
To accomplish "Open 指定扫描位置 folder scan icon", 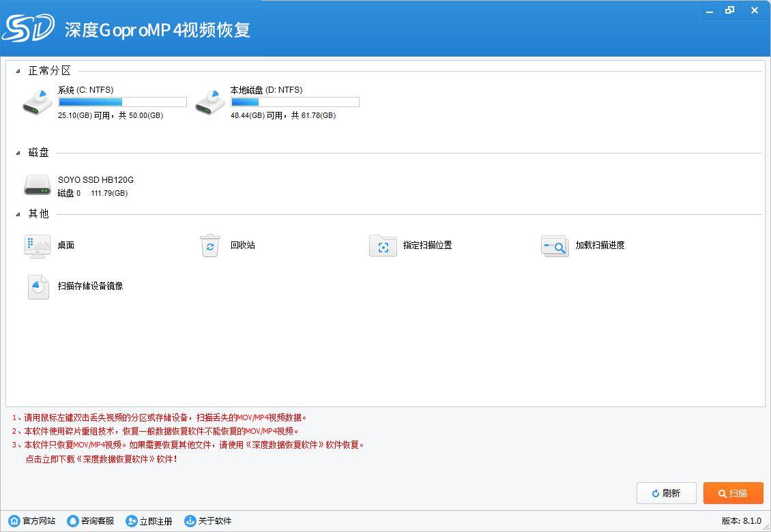I will tap(383, 246).
